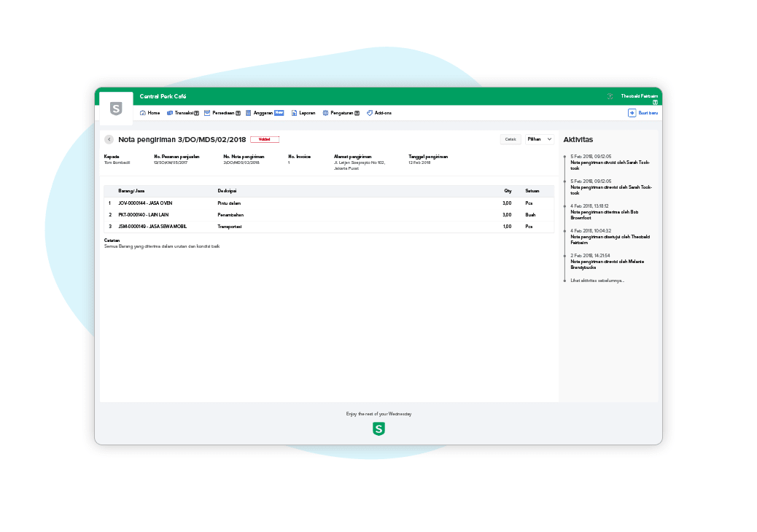Click the Laporan document icon
The width and height of the screenshot is (757, 532).
coord(294,113)
